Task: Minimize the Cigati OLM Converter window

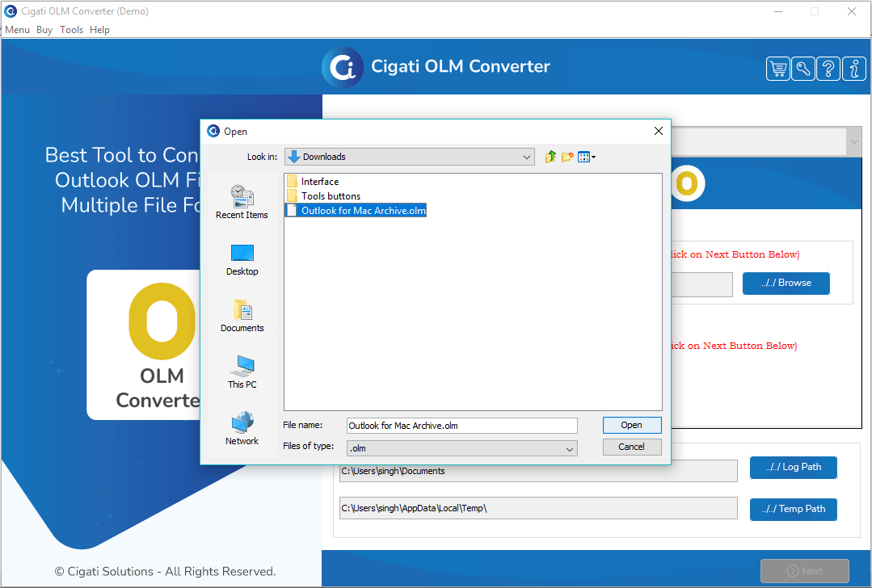Action: [778, 11]
